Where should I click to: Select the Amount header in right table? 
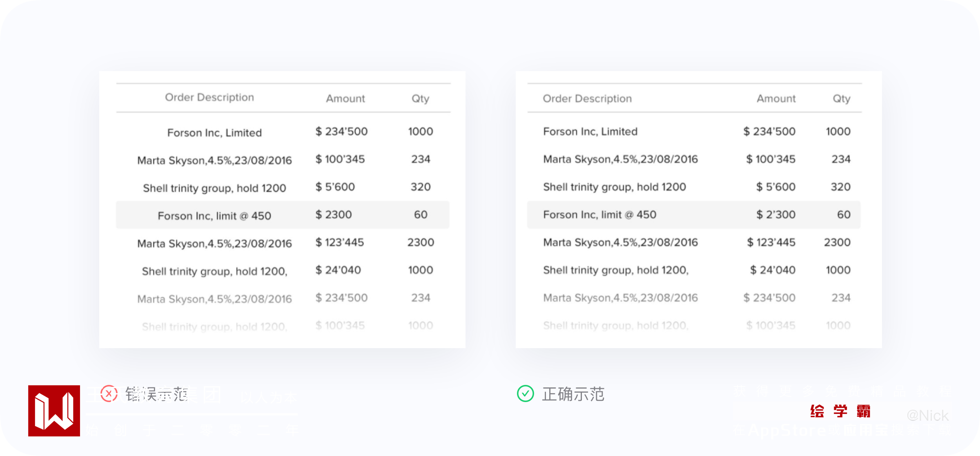(776, 98)
